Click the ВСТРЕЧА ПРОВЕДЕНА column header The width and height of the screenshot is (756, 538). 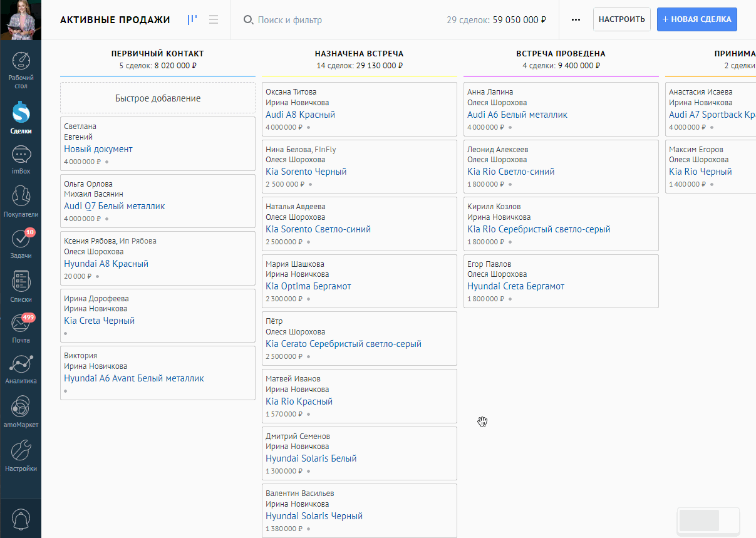coord(561,54)
